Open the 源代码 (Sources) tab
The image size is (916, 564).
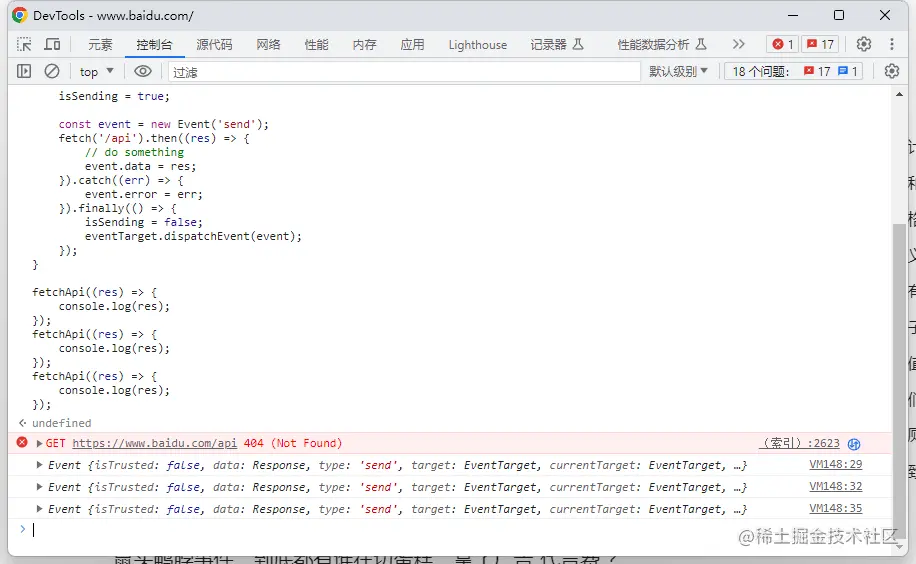tap(214, 44)
